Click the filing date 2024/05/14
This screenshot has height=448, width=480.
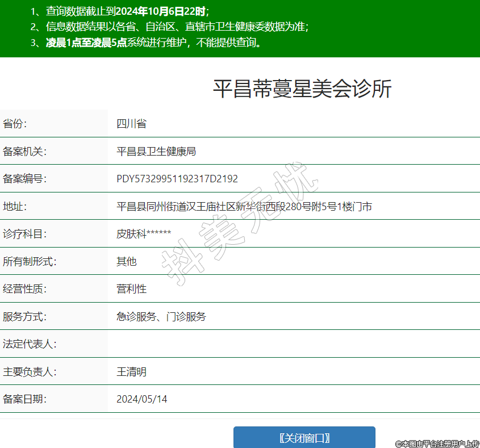pyautogui.click(x=141, y=399)
